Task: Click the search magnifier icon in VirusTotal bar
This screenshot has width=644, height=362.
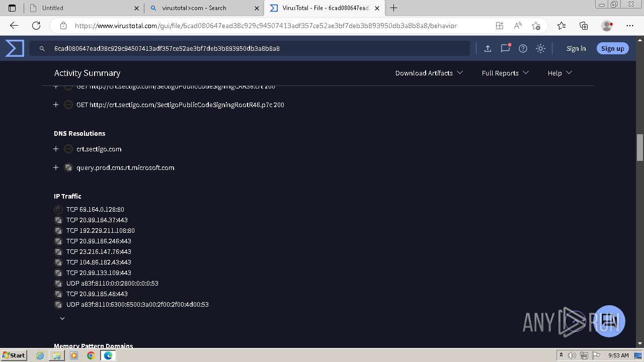Action: coord(42,49)
